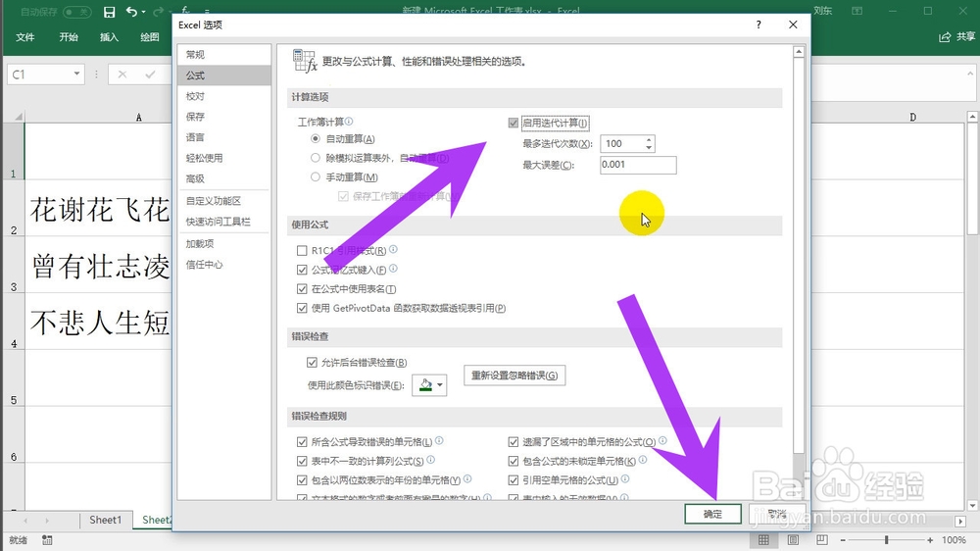Increase 最多迭代次数 with the up stepper
Screen dimensions: 980x551
[649, 139]
